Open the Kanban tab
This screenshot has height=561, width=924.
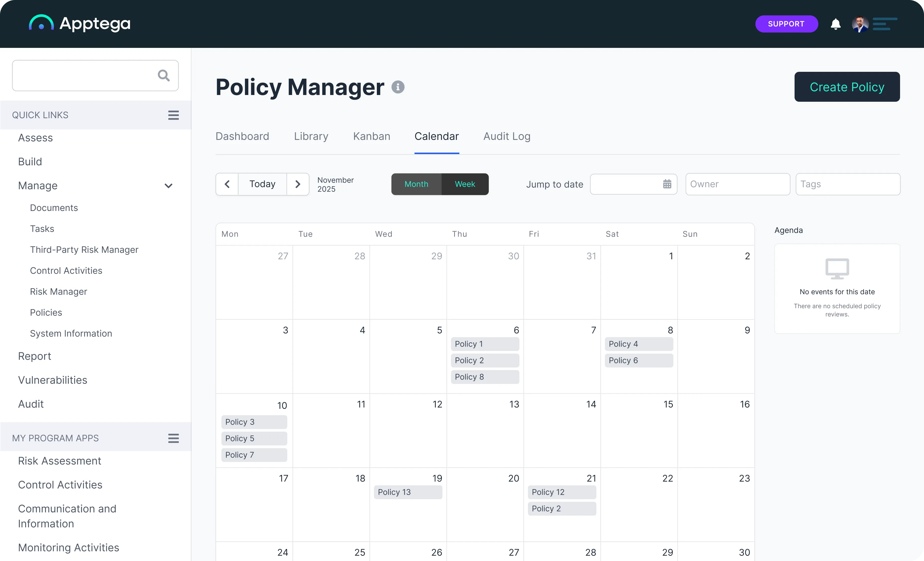[371, 136]
